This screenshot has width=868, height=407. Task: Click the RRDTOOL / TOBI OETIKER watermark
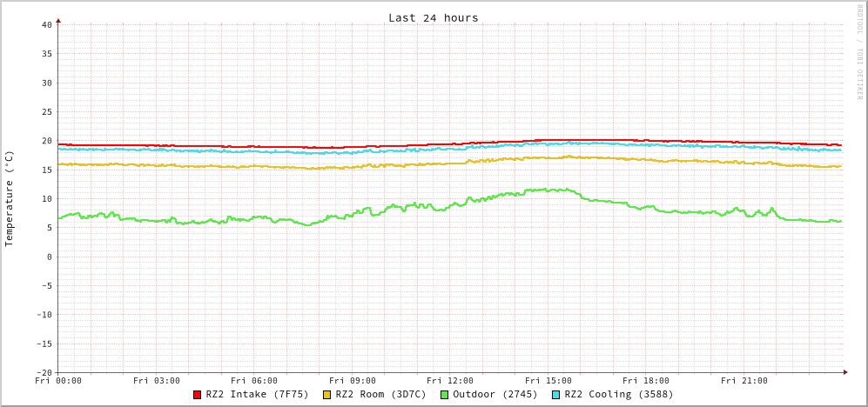click(858, 52)
